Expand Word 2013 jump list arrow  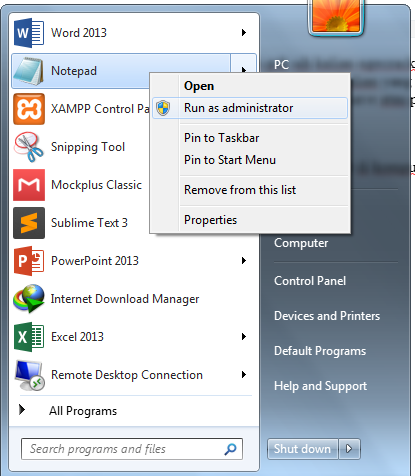pos(244,33)
